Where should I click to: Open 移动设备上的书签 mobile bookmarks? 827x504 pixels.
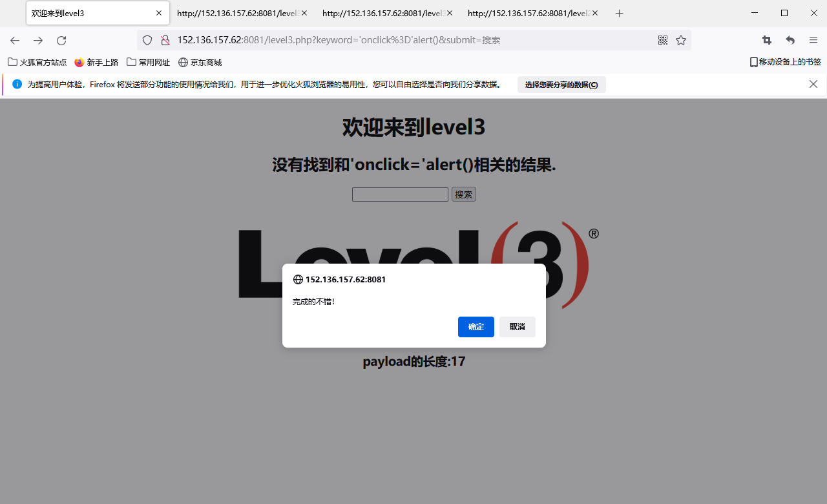click(x=785, y=62)
